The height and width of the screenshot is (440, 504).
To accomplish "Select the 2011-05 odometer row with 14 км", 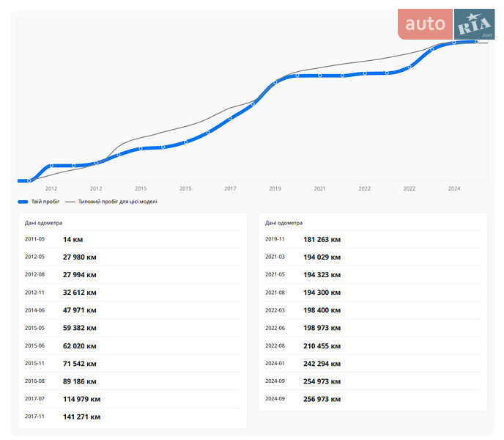I will [132, 239].
